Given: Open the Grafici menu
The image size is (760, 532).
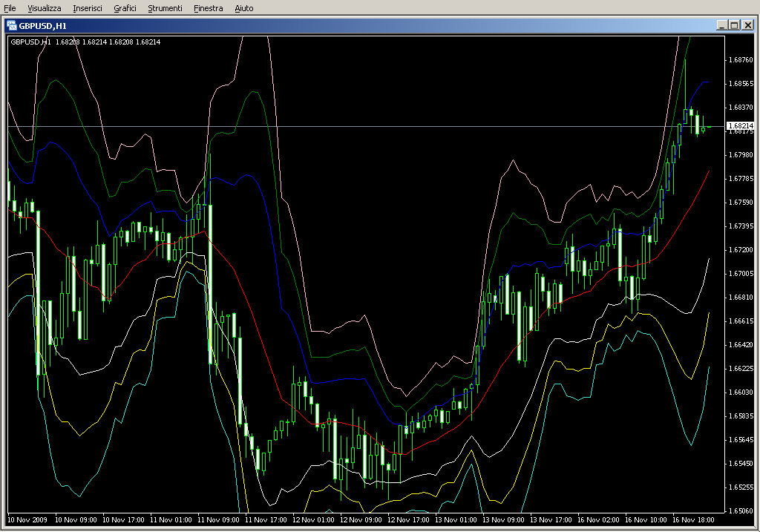Looking at the screenshot, I should pos(125,8).
